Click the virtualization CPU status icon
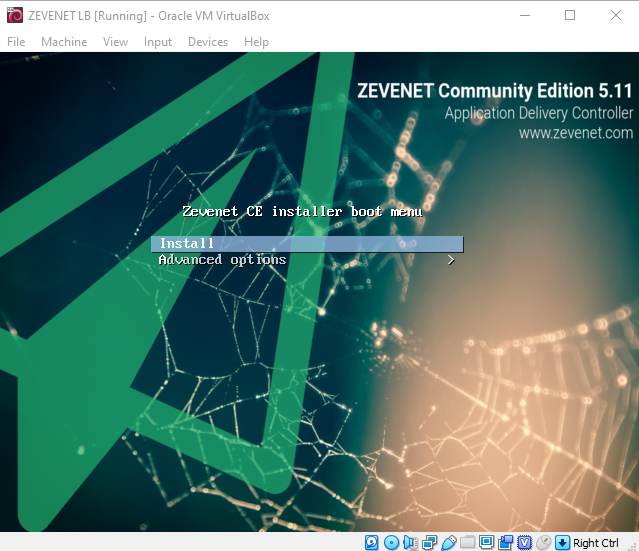The image size is (639, 551). coord(524,542)
